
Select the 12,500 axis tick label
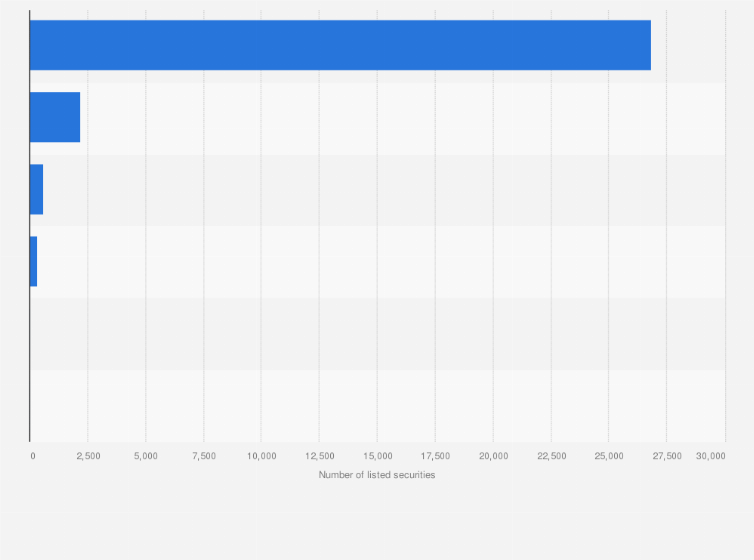point(319,456)
